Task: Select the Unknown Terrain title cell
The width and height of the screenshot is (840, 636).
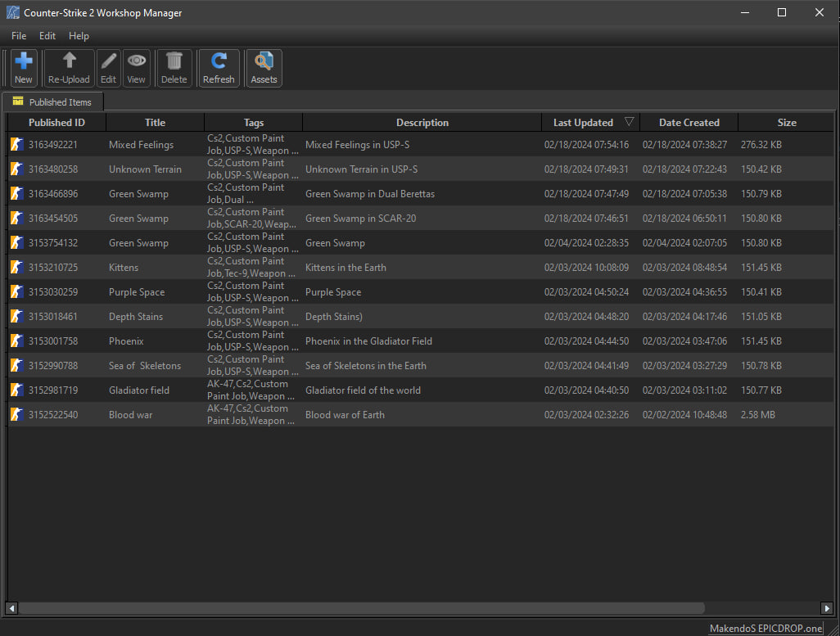Action: click(x=145, y=169)
